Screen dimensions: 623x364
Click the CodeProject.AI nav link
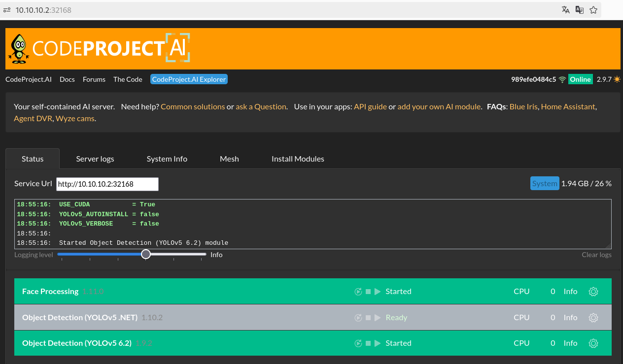(29, 79)
